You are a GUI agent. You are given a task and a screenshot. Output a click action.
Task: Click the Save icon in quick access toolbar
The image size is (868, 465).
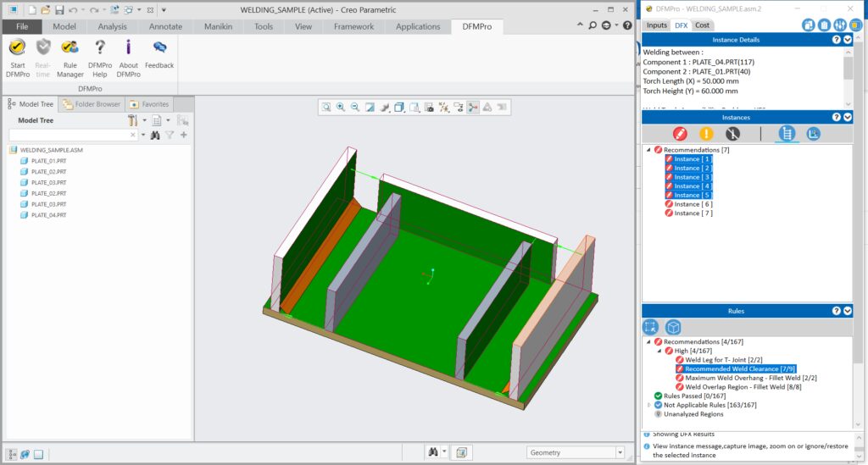point(59,10)
